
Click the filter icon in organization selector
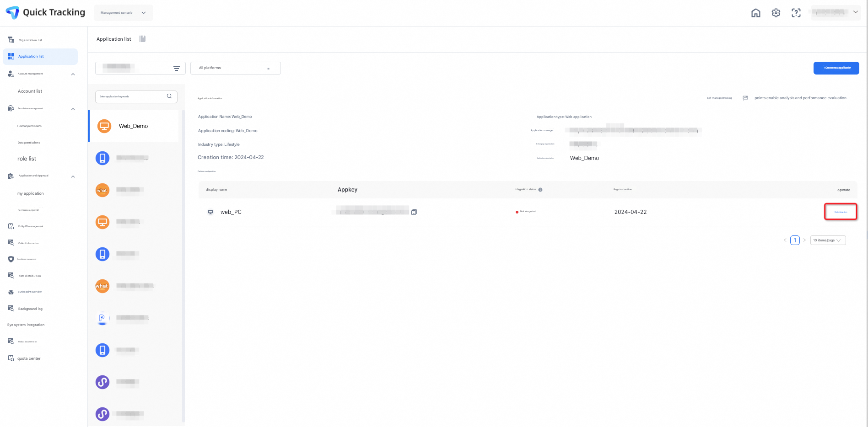click(177, 69)
